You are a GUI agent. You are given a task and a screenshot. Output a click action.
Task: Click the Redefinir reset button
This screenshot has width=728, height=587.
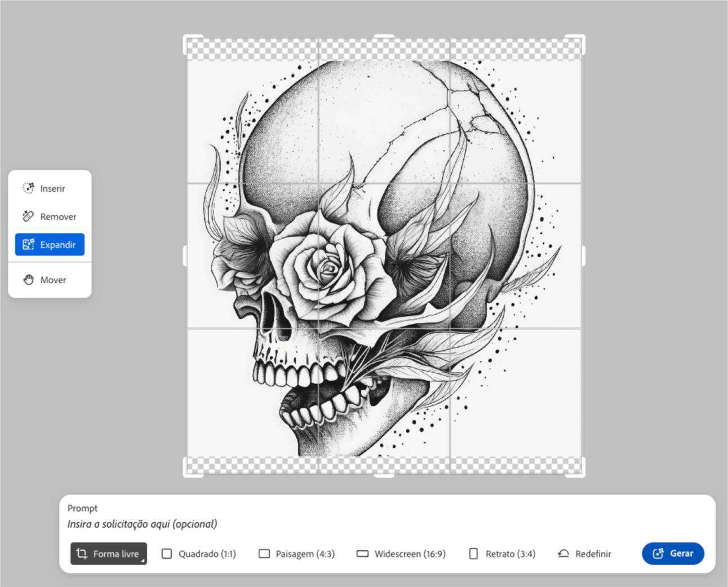click(x=584, y=554)
